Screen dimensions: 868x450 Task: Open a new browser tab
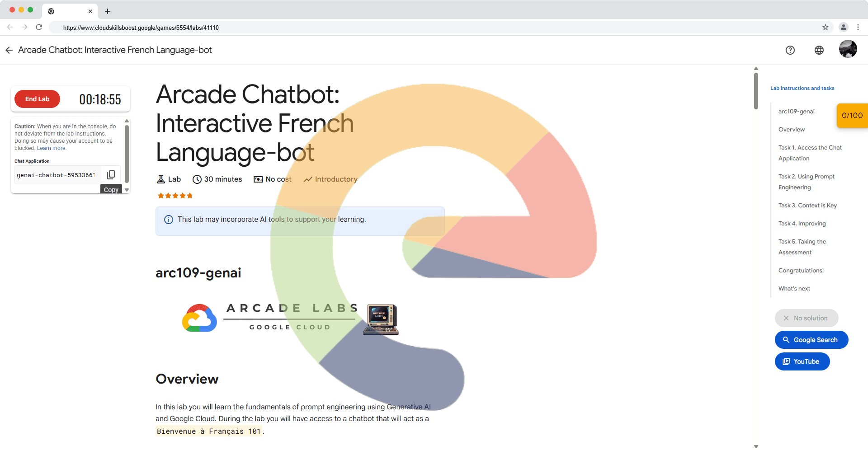click(108, 11)
